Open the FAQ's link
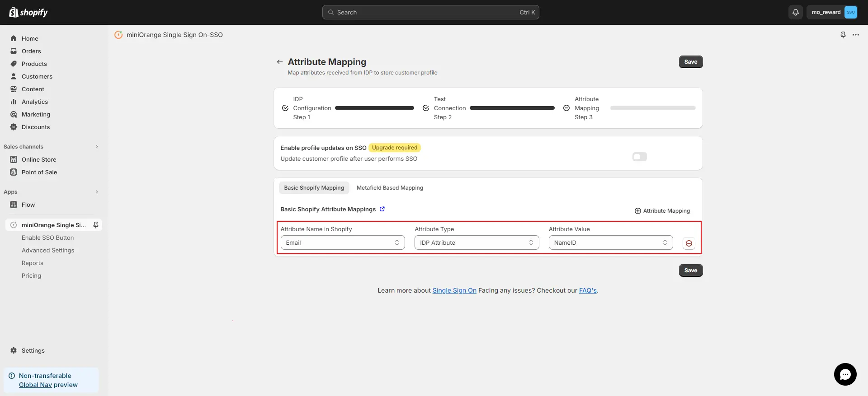The height and width of the screenshot is (396, 868). pyautogui.click(x=588, y=290)
